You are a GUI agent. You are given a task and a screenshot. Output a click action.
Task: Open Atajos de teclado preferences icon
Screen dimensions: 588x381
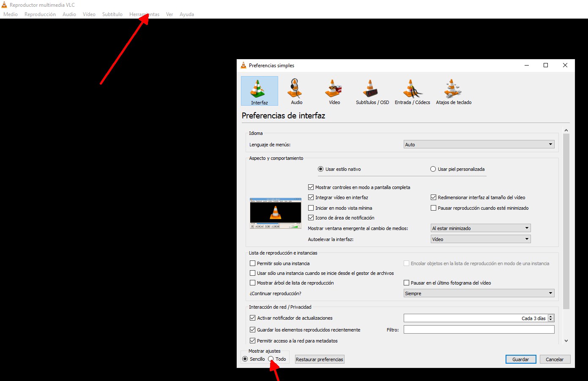point(453,91)
